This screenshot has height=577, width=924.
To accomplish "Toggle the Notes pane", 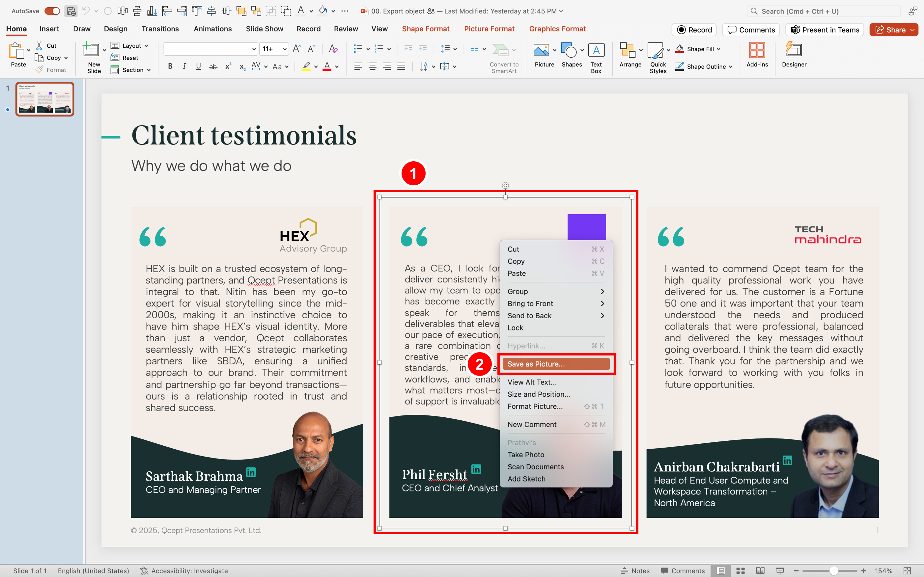I will click(635, 570).
